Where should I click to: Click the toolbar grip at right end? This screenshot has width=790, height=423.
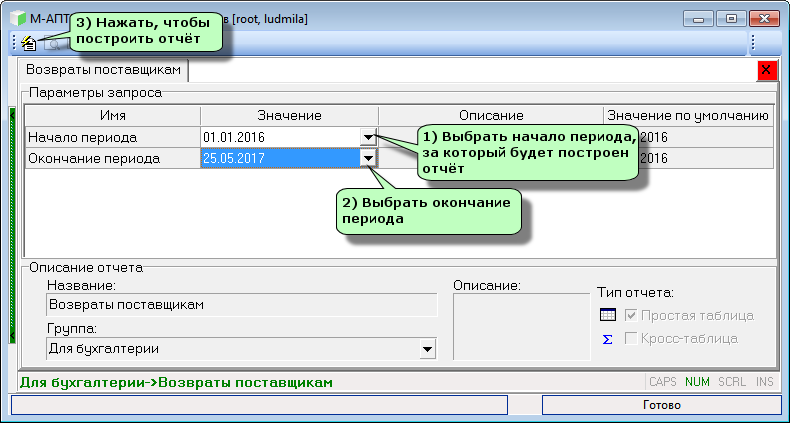tap(752, 43)
